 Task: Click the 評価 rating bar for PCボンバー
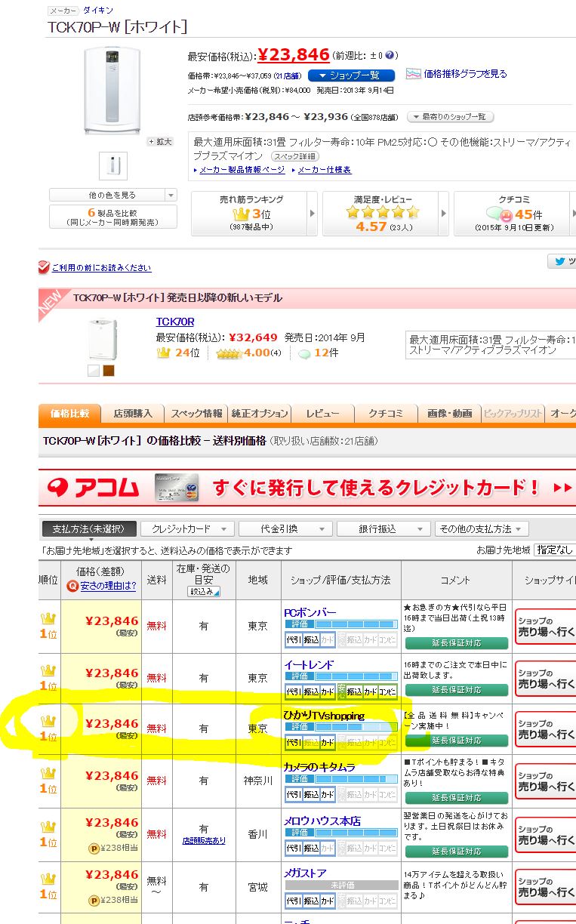340,625
